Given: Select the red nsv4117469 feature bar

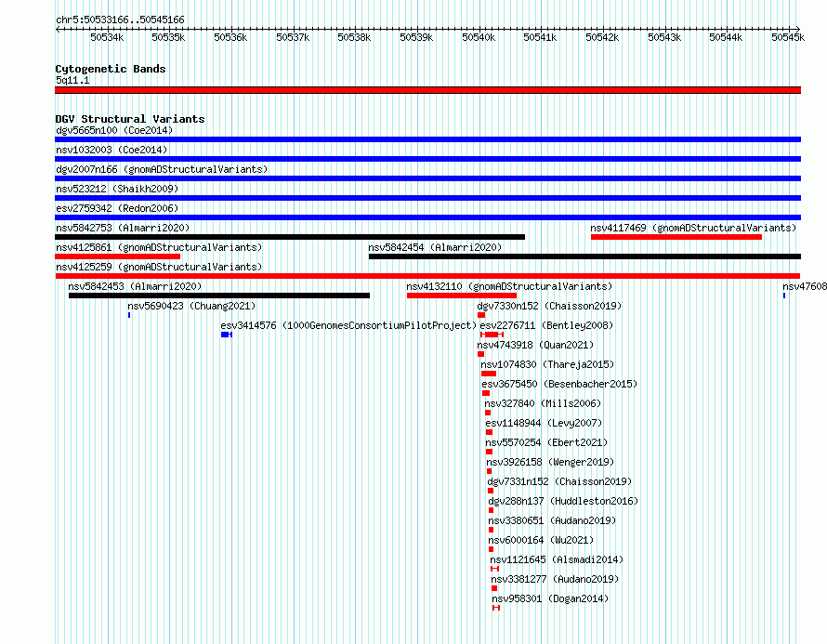Looking at the screenshot, I should [676, 237].
